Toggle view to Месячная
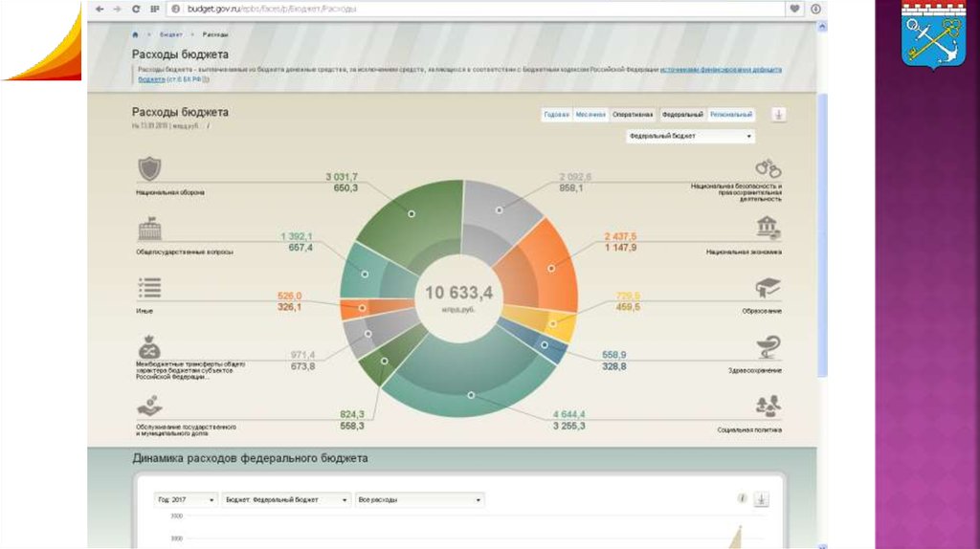The height and width of the screenshot is (549, 980). click(x=590, y=115)
